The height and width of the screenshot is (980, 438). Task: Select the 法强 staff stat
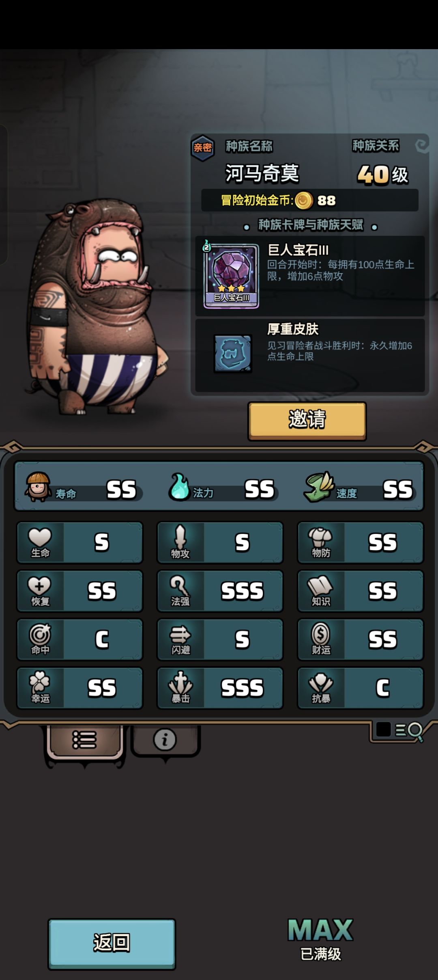pos(220,591)
